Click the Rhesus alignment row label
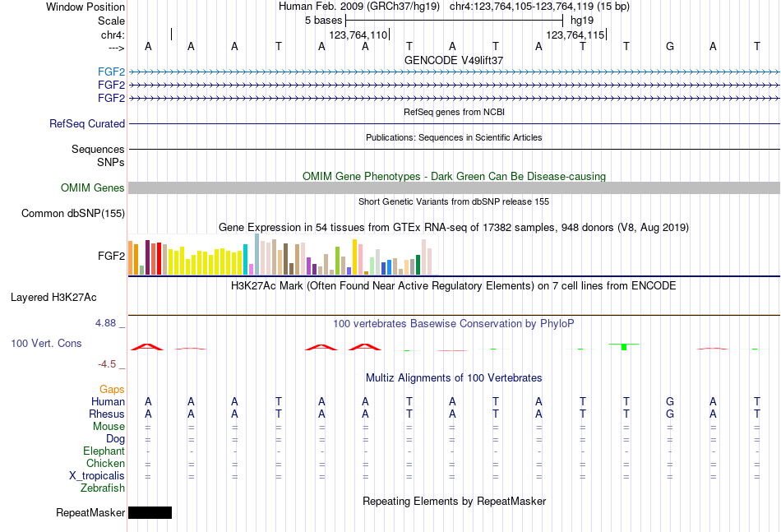The width and height of the screenshot is (781, 532). [107, 414]
